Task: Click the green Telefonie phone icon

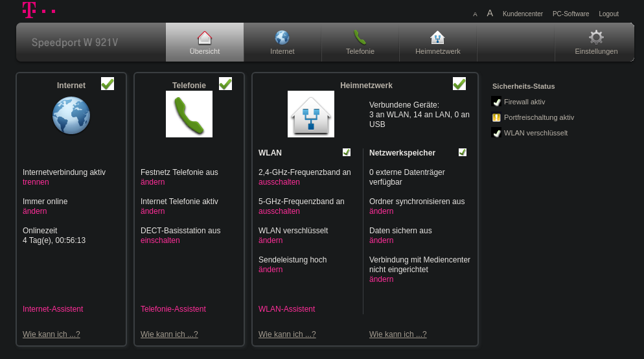Action: tap(189, 114)
